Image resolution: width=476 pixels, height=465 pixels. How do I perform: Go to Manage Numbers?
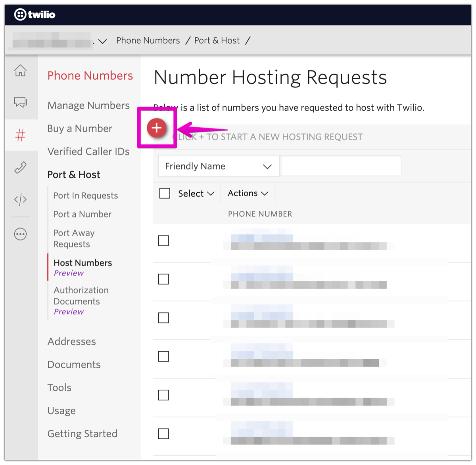click(88, 105)
